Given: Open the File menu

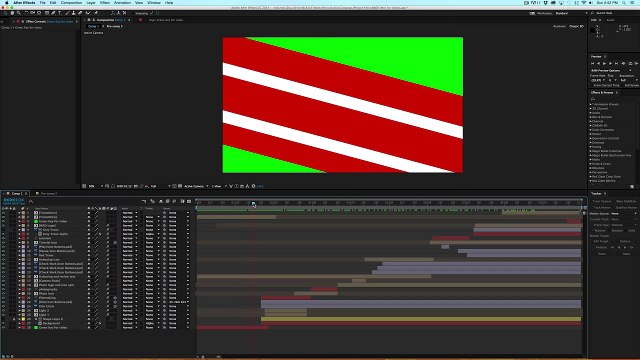Looking at the screenshot, I should (42, 2).
